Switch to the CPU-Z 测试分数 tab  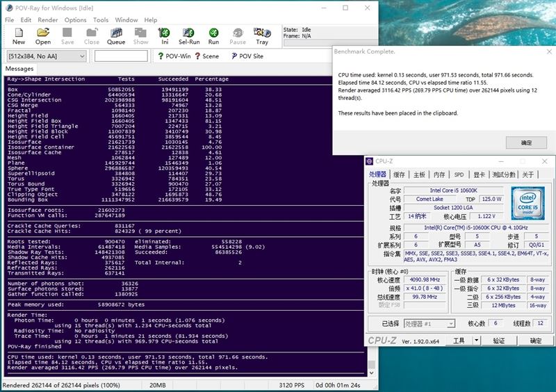pyautogui.click(x=503, y=174)
